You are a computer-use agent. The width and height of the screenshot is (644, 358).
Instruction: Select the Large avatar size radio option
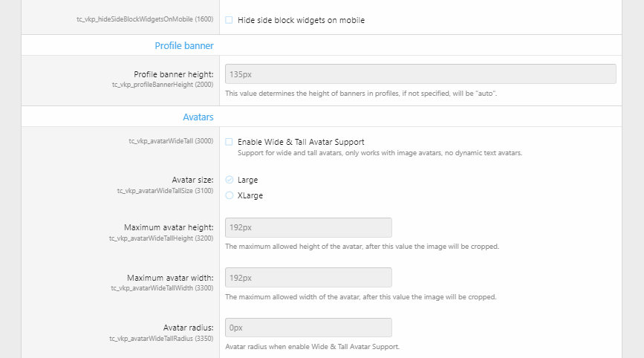point(230,180)
